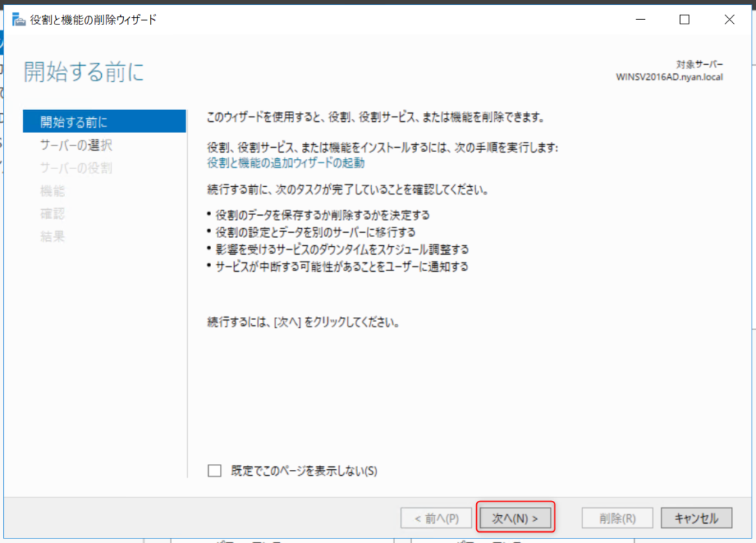Image resolution: width=756 pixels, height=543 pixels.
Task: Open the サーバーの役割 step in sidebar
Action: click(76, 168)
